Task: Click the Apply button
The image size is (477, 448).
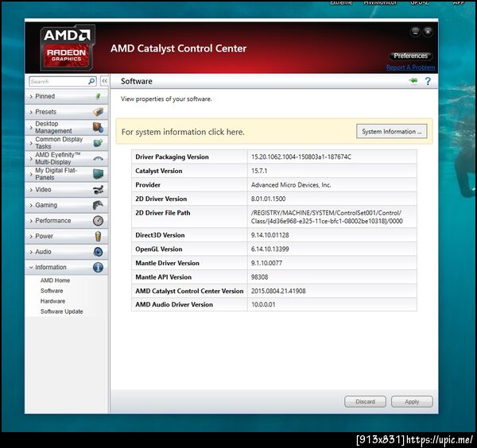Action: pos(412,402)
